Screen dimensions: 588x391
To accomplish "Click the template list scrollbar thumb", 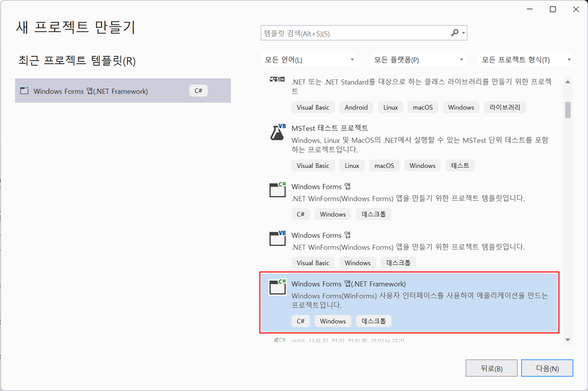I will 568,110.
